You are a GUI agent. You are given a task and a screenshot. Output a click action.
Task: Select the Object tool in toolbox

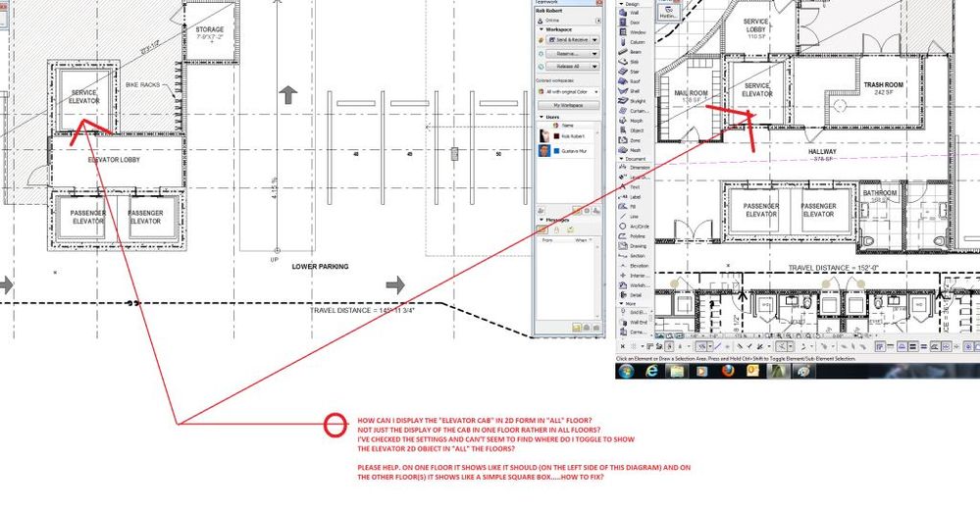(x=630, y=130)
